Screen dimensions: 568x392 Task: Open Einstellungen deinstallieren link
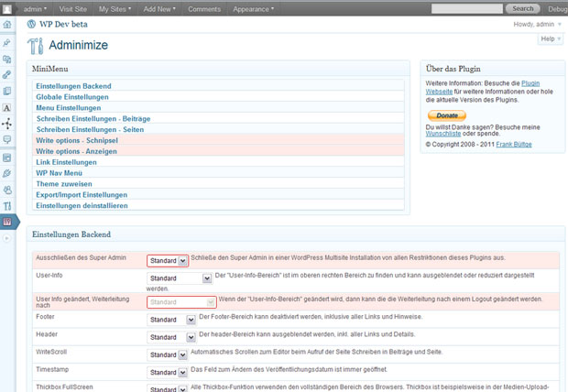coord(82,205)
